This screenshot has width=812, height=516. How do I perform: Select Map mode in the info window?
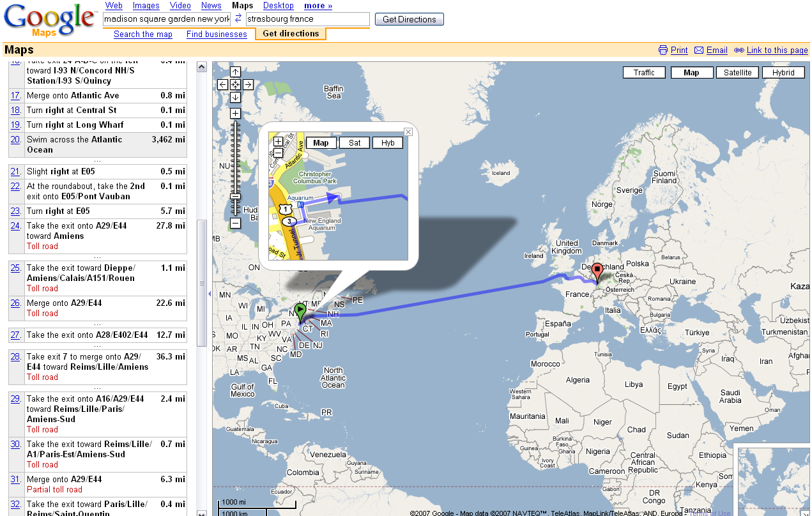[321, 143]
